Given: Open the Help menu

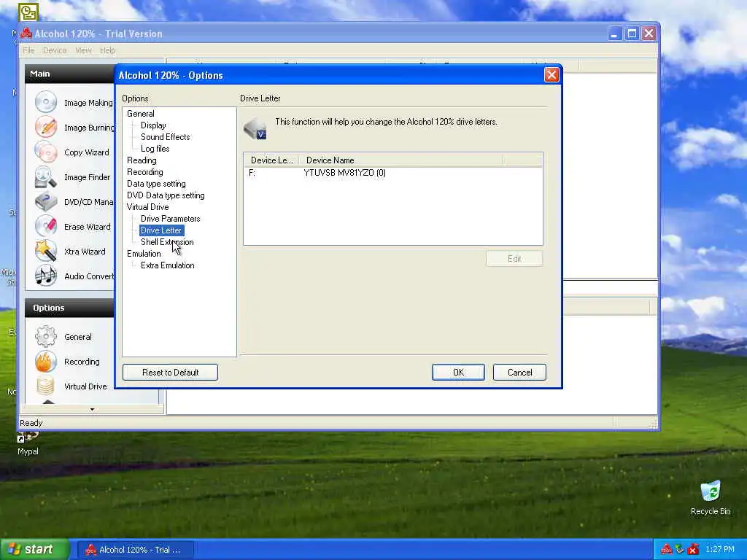Looking at the screenshot, I should (108, 50).
